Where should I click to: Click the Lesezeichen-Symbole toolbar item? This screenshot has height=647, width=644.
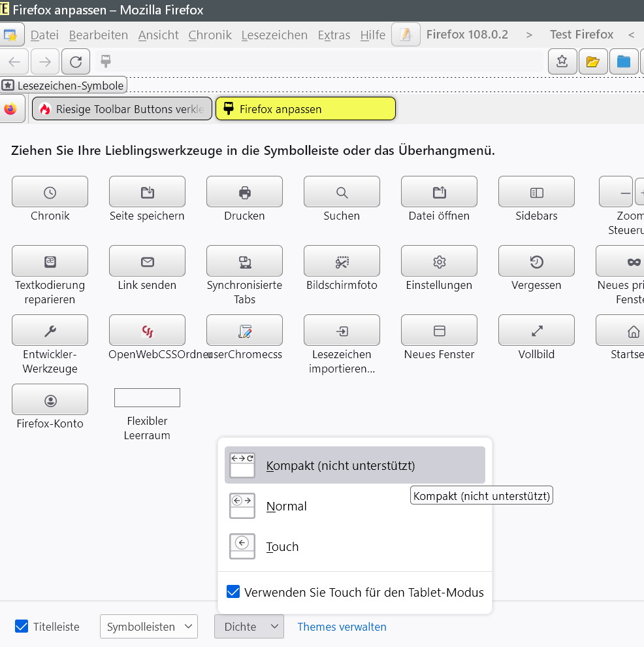point(63,86)
